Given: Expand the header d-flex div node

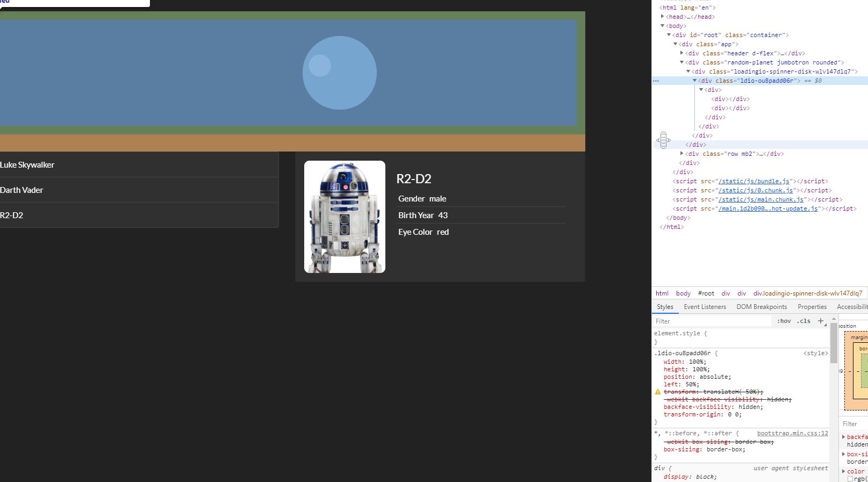Looking at the screenshot, I should coord(682,53).
